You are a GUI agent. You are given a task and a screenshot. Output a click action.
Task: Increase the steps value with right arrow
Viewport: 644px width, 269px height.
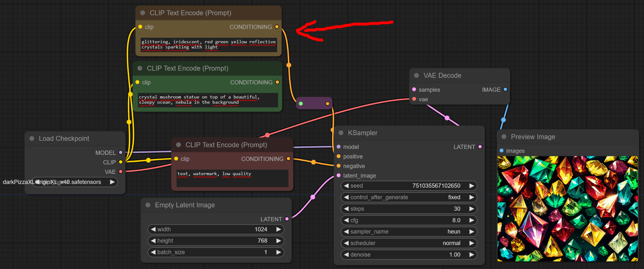point(472,209)
